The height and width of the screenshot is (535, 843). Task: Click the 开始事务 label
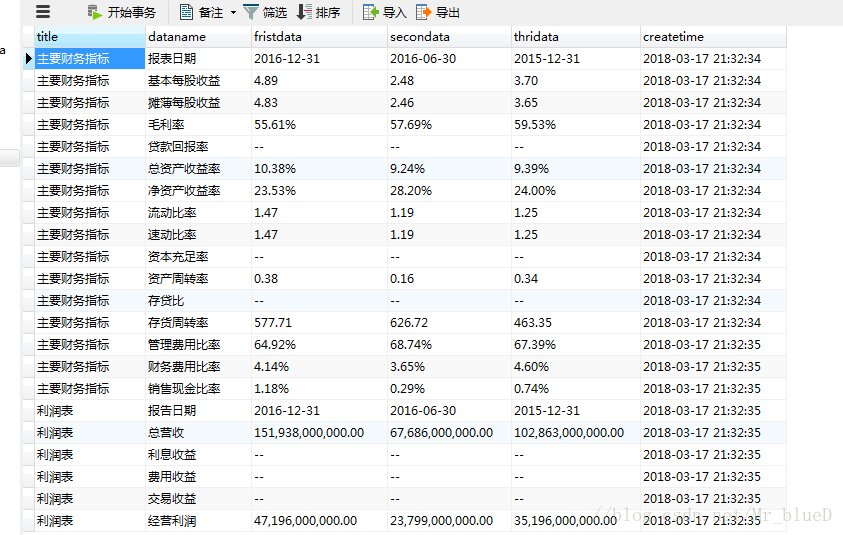[132, 12]
